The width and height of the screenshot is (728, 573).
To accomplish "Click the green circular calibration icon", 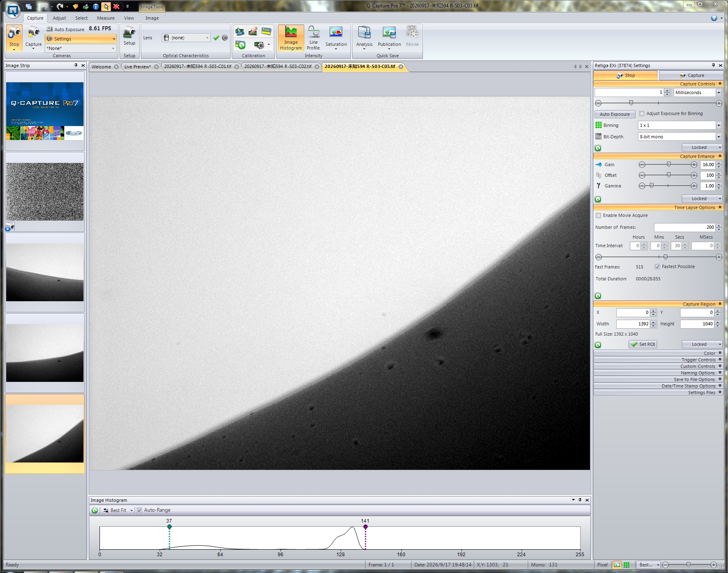I will [240, 45].
